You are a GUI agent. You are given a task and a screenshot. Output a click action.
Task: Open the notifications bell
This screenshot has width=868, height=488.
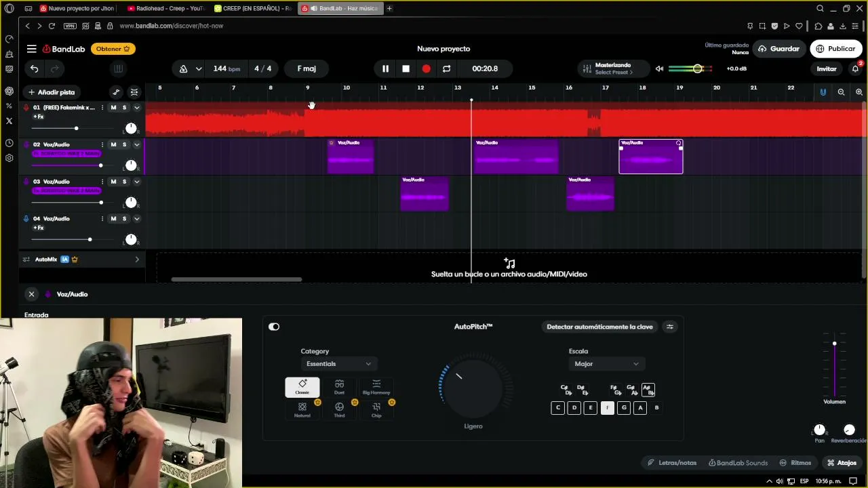(855, 68)
